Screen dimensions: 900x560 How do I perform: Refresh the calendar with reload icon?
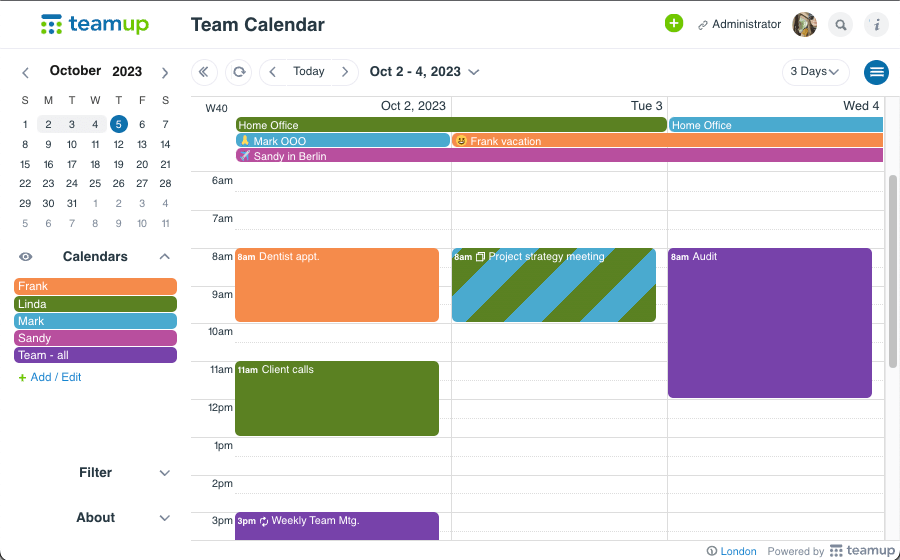click(x=238, y=72)
